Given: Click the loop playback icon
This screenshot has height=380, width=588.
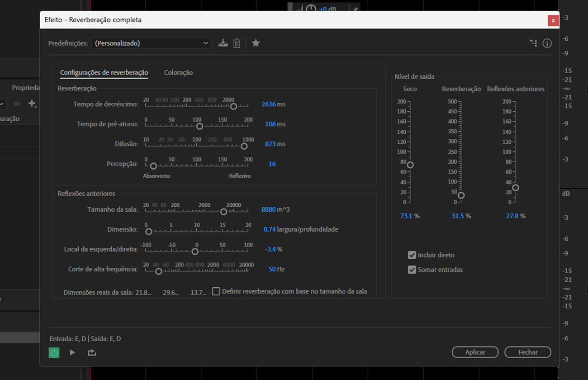Looking at the screenshot, I should click(91, 352).
